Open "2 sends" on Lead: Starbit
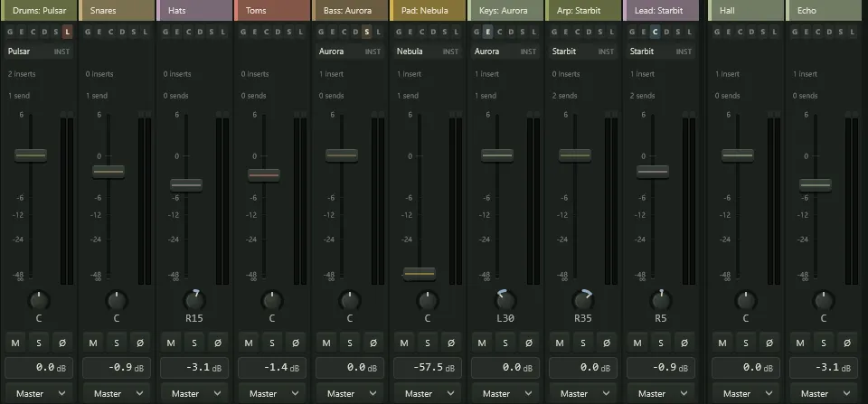This screenshot has height=404, width=868. click(x=642, y=96)
